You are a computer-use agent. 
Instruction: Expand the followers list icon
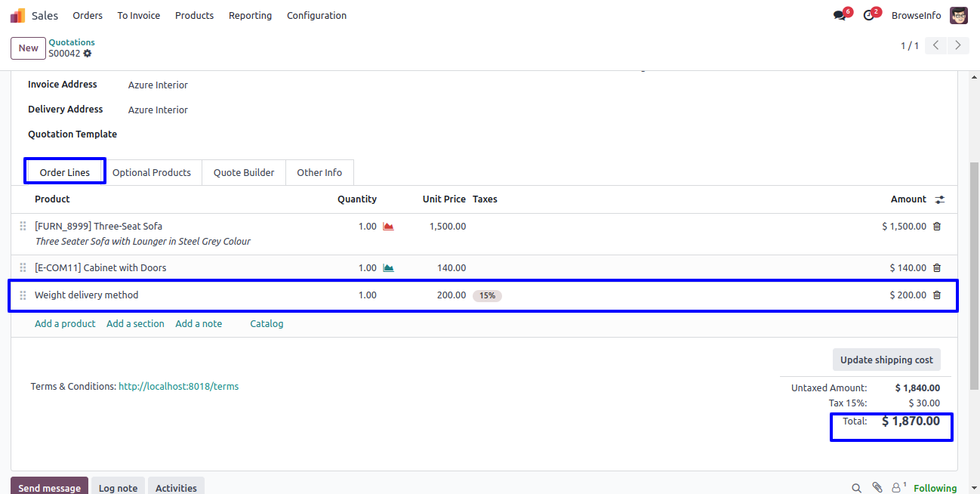pyautogui.click(x=898, y=488)
